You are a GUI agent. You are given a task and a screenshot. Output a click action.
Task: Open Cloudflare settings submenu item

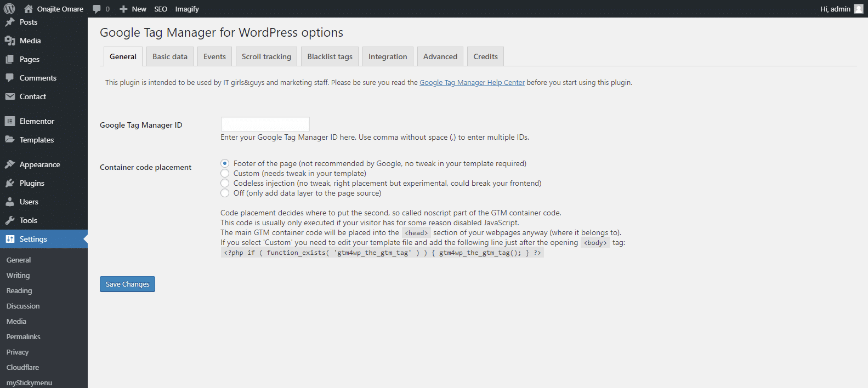click(23, 367)
